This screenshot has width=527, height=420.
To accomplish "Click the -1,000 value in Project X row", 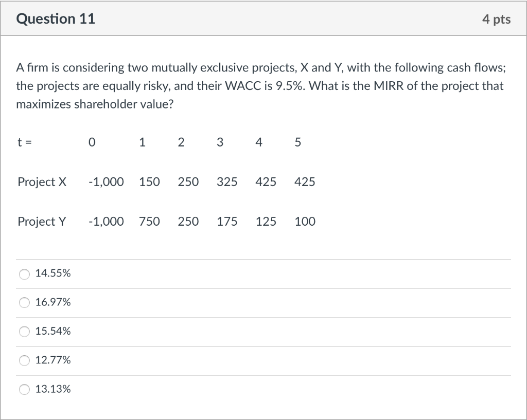I will [106, 181].
